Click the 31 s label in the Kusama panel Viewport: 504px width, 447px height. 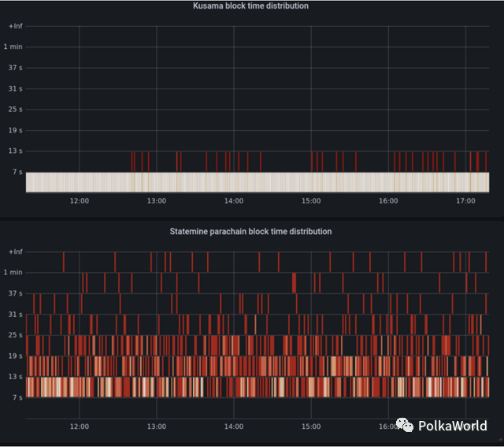click(x=16, y=88)
